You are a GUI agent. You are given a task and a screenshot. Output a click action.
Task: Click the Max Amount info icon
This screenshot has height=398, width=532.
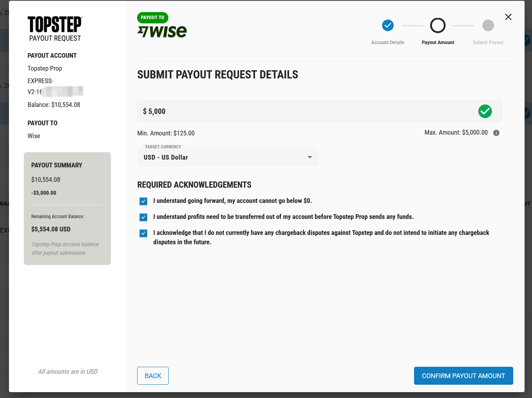496,133
